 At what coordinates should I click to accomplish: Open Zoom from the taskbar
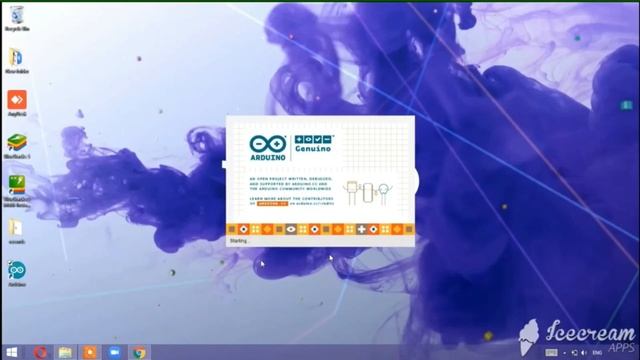[115, 352]
